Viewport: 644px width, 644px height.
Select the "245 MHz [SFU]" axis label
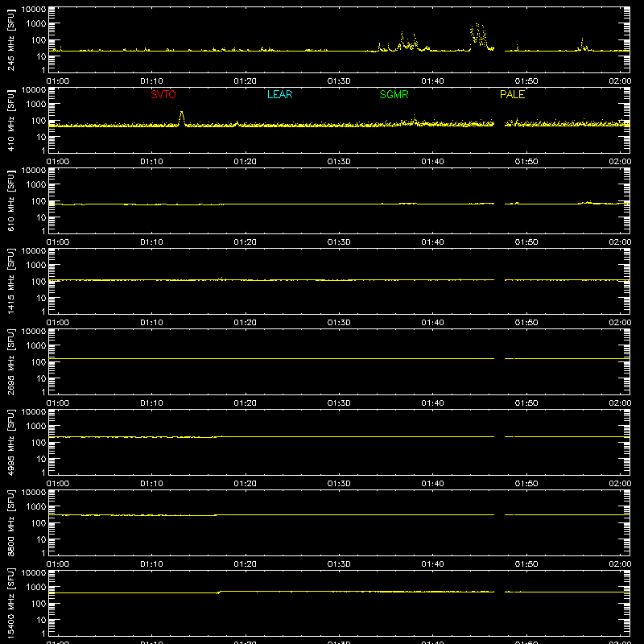coord(10,39)
